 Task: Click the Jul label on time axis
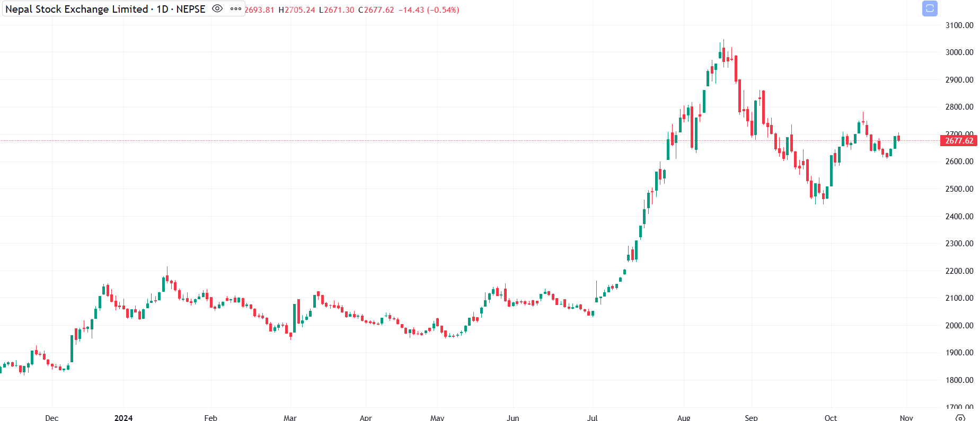(593, 418)
